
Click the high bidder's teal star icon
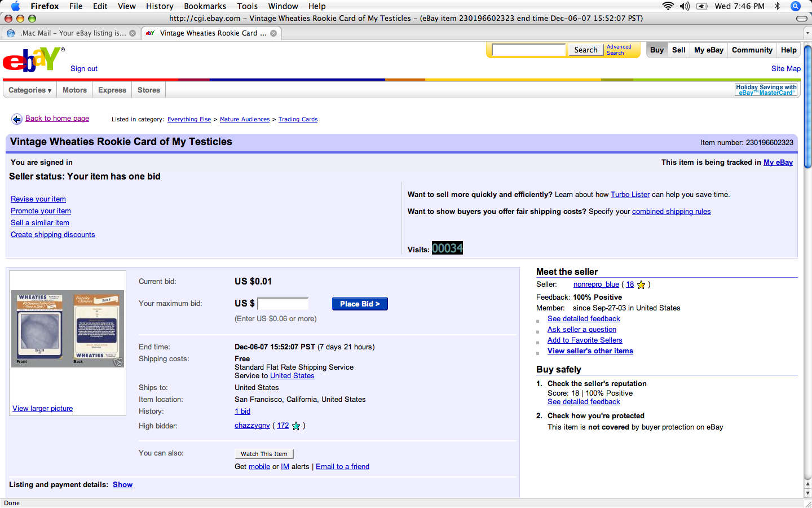coord(296,426)
